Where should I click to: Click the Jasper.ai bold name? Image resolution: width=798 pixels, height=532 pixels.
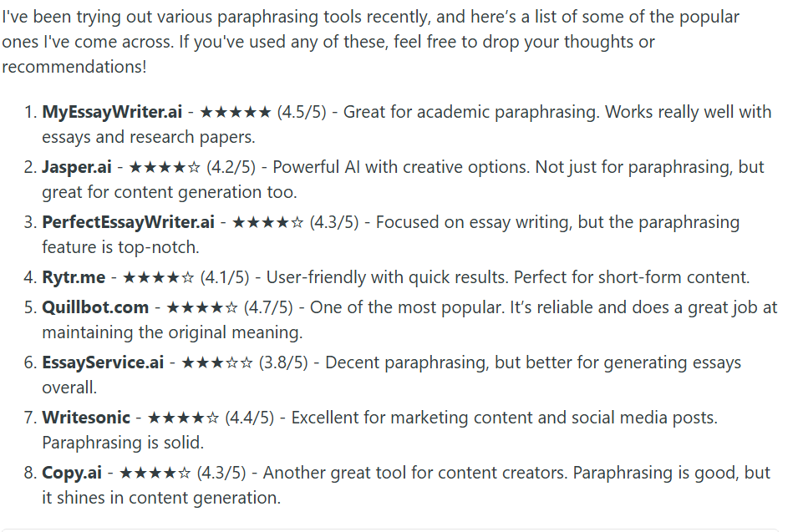[77, 167]
